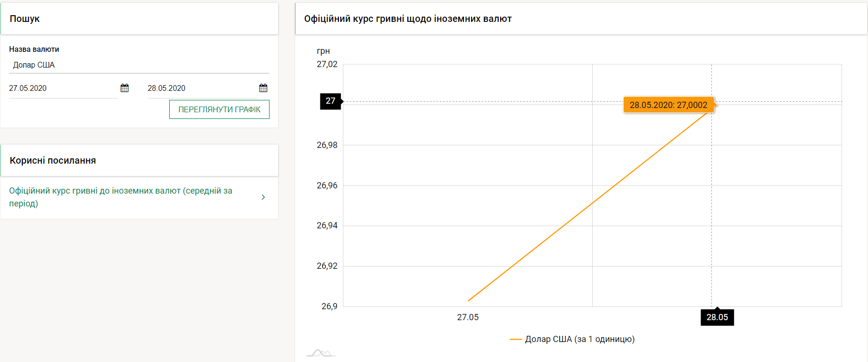Click the 26,92 axis value

pyautogui.click(x=327, y=266)
